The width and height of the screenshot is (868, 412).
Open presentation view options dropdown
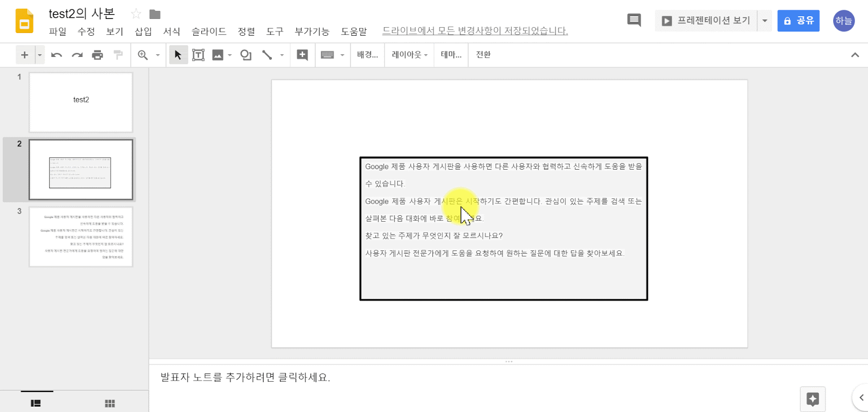coord(764,21)
